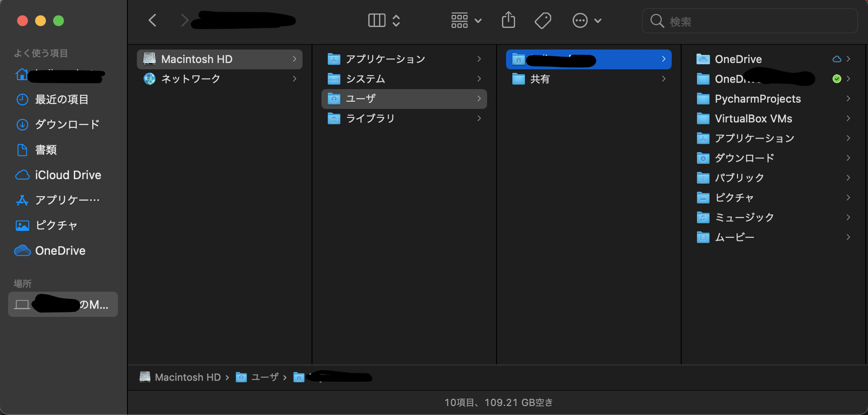Click the highlighted home folder icon
868x415 pixels.
pyautogui.click(x=519, y=59)
